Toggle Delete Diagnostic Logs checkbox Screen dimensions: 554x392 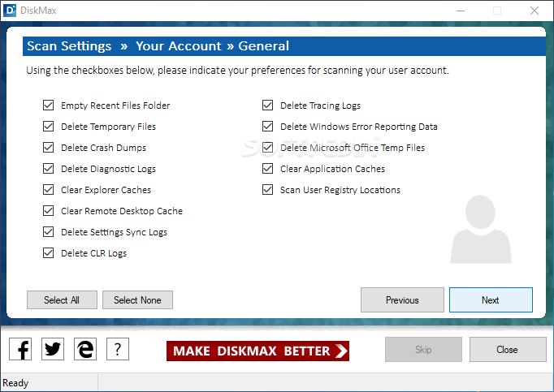(49, 169)
